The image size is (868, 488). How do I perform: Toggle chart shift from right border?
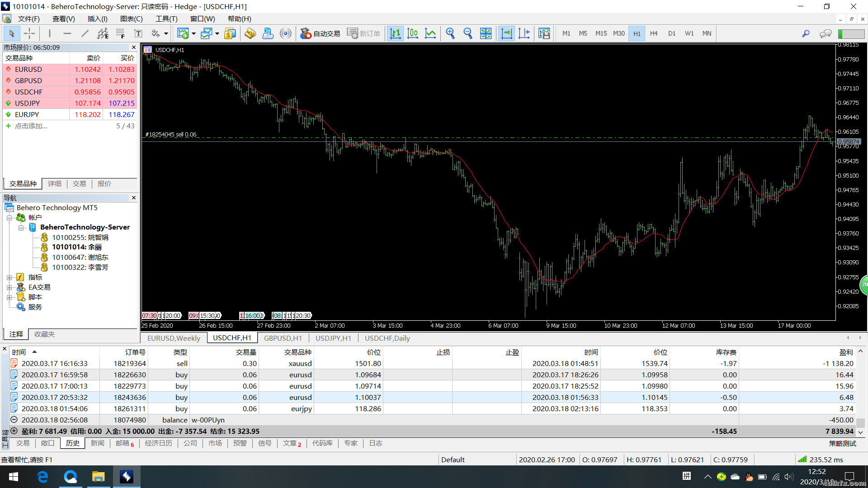tap(524, 33)
